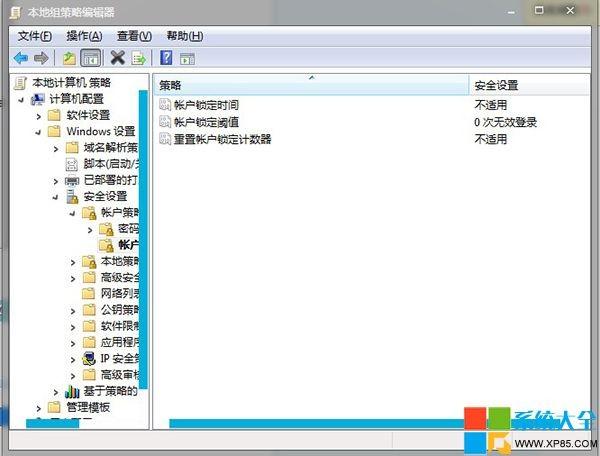Click the show/hide action pane icon
The image size is (600, 456).
click(x=187, y=59)
